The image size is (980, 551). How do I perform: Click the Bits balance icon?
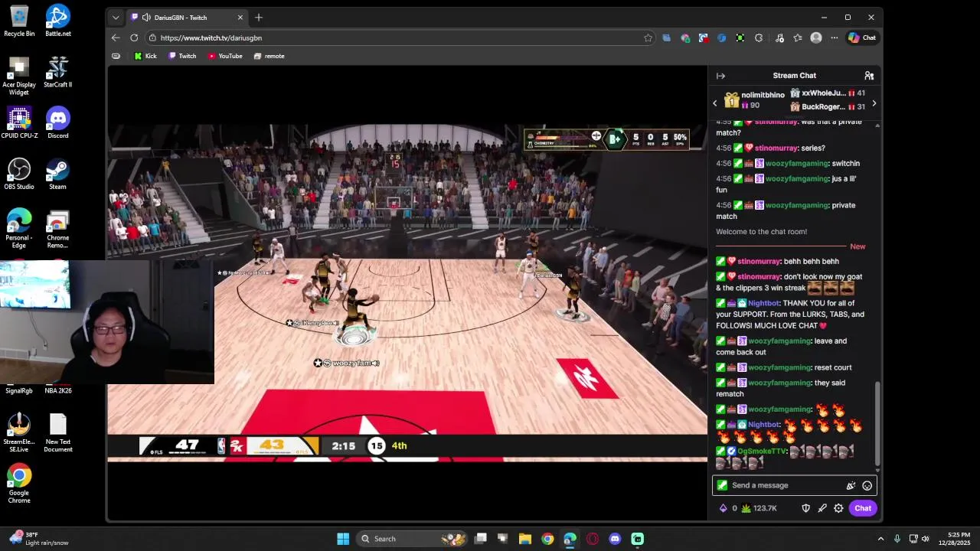723,508
